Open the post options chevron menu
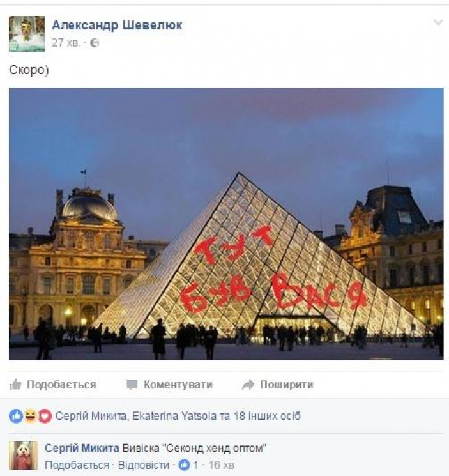449x476 pixels. pyautogui.click(x=438, y=22)
